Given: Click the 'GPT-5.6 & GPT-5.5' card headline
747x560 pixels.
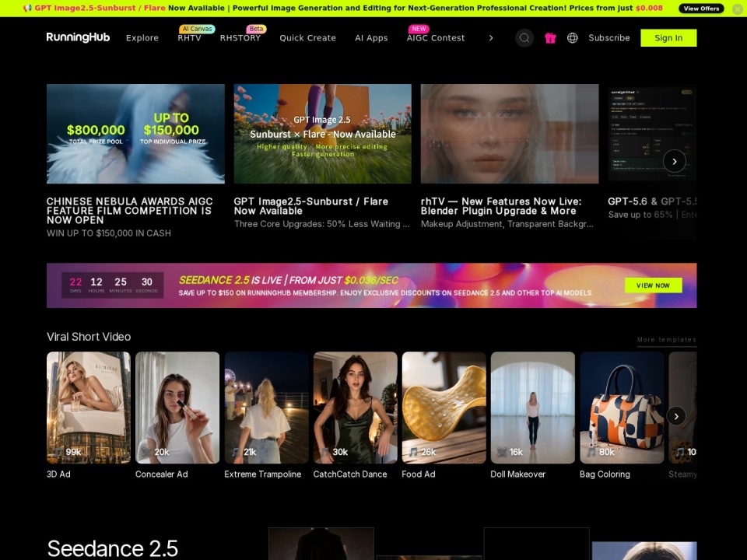Looking at the screenshot, I should (x=652, y=201).
